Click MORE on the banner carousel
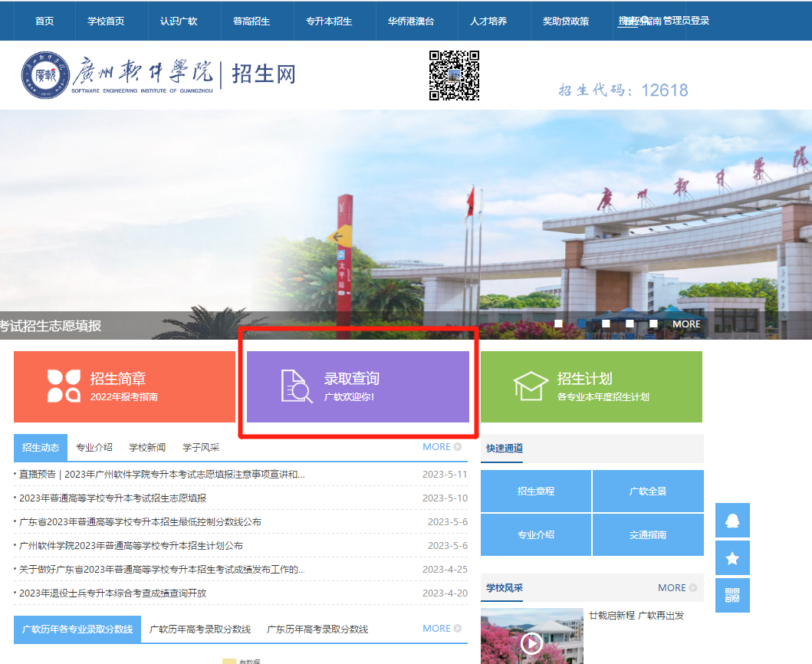The image size is (812, 664). pyautogui.click(x=685, y=324)
